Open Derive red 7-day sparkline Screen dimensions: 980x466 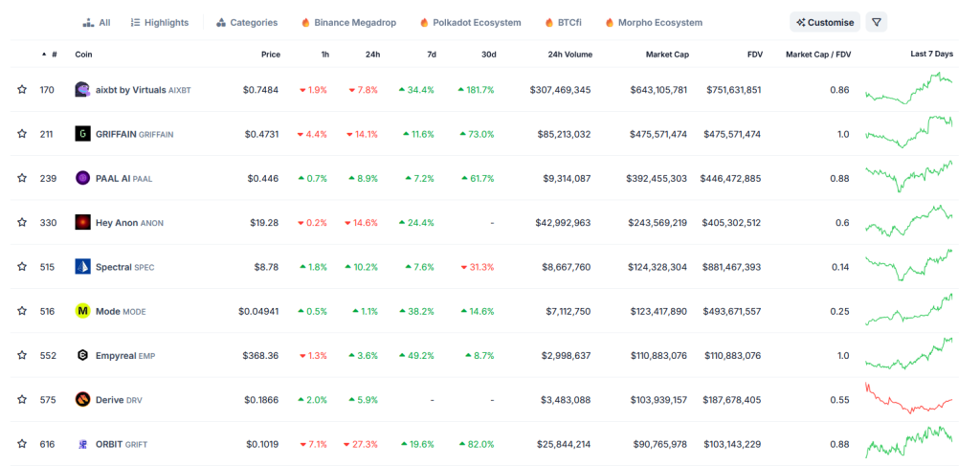coord(909,398)
